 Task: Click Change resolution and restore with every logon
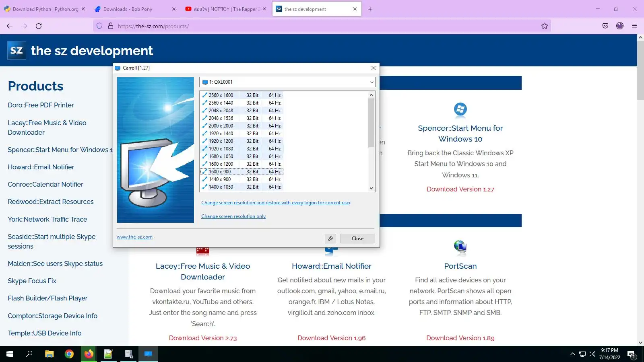click(276, 203)
